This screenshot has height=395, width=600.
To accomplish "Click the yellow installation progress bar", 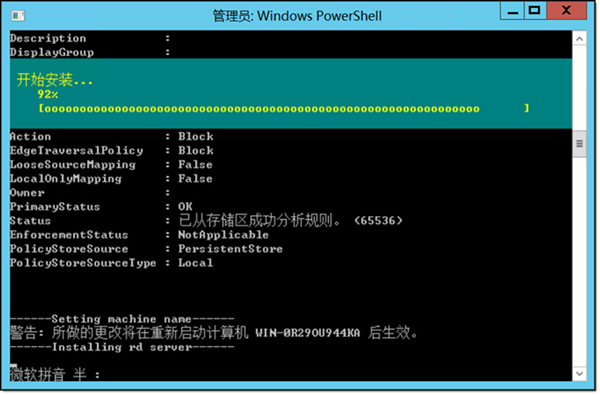I will 284,109.
